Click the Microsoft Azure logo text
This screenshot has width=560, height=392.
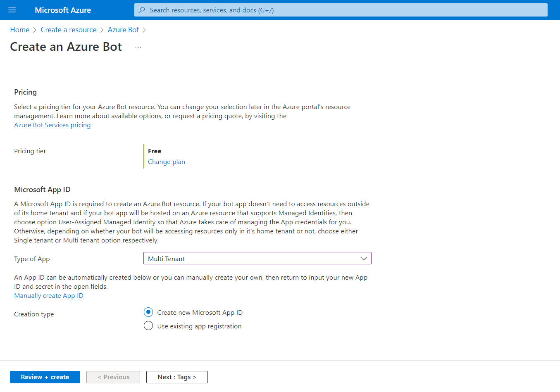point(63,10)
